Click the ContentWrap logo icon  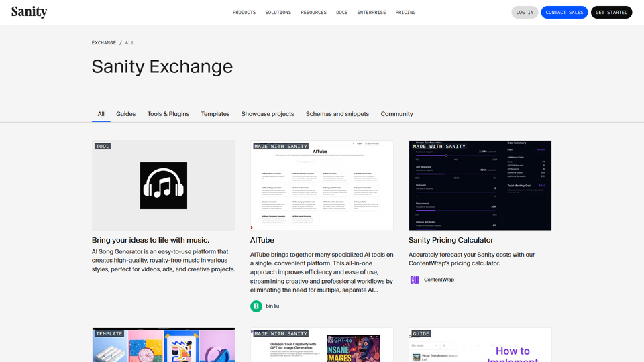(x=415, y=280)
